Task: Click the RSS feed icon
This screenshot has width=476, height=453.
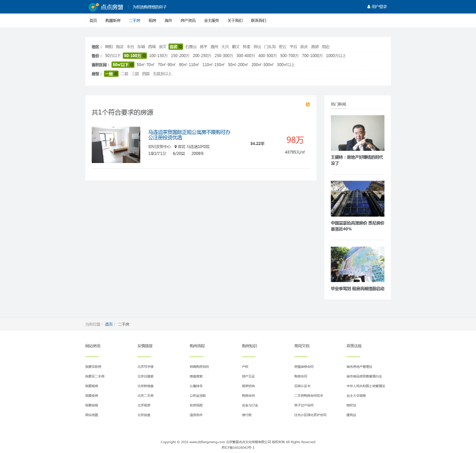Action: pyautogui.click(x=308, y=104)
